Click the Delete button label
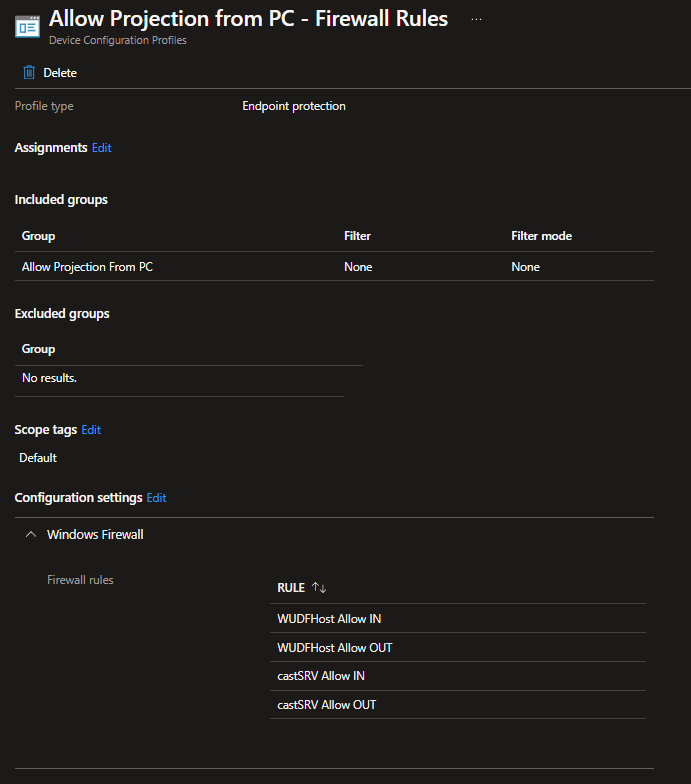Image resolution: width=691 pixels, height=784 pixels. point(60,73)
